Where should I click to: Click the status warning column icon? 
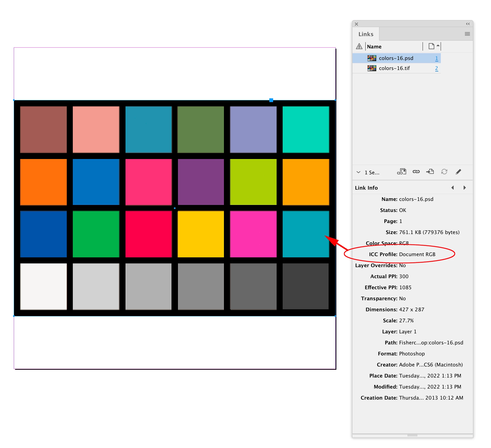point(359,46)
